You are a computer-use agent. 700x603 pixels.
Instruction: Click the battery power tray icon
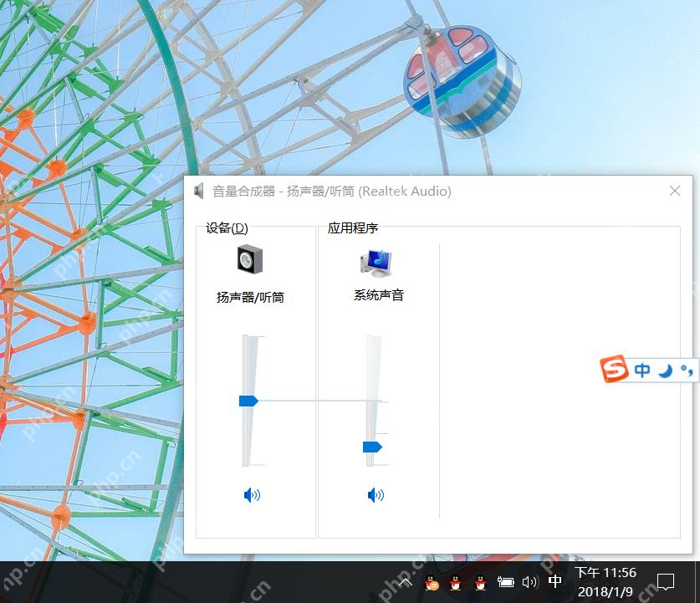click(x=506, y=582)
